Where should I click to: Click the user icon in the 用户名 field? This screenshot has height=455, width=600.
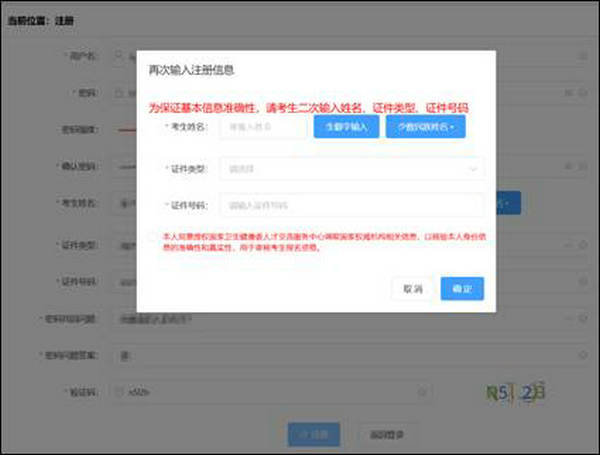[119, 57]
